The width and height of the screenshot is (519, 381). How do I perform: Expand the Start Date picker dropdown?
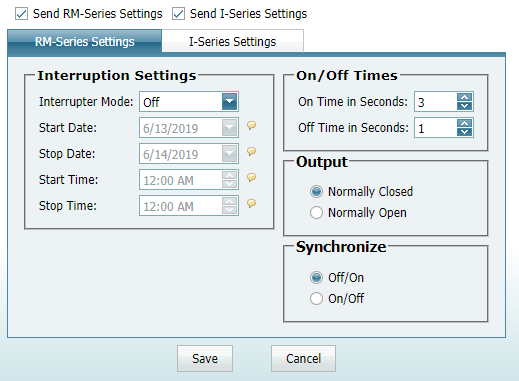229,128
